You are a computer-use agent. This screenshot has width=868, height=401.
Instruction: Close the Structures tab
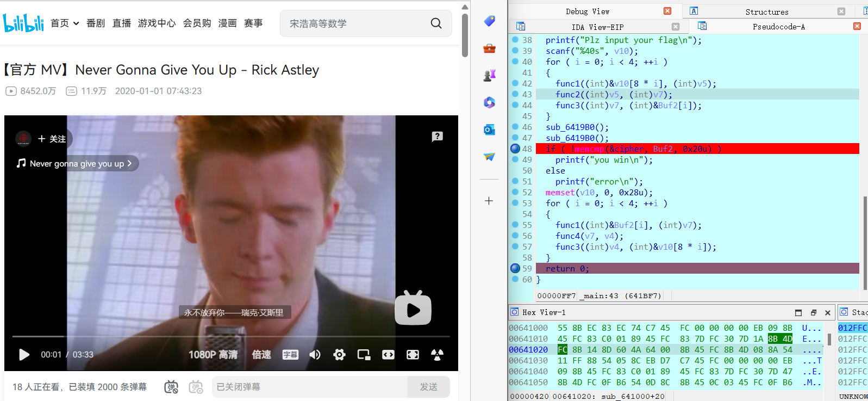pos(841,11)
